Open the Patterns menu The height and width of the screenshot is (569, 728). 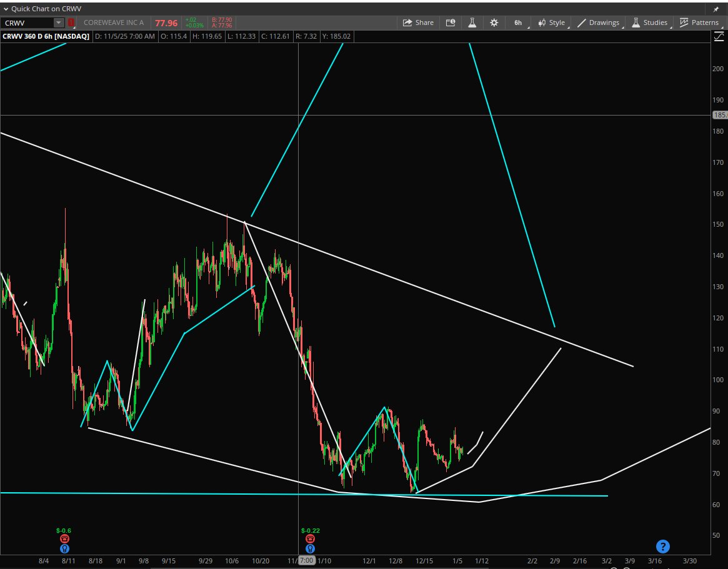point(699,22)
